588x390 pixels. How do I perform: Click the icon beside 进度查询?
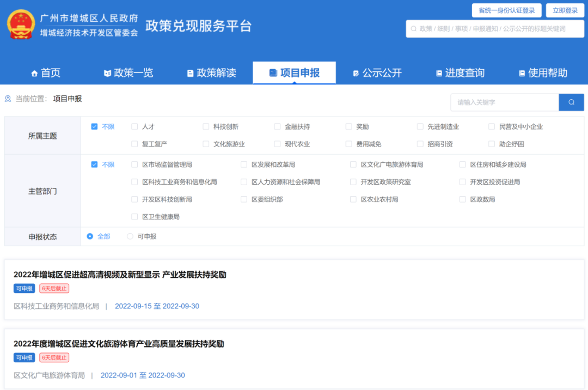(x=439, y=74)
